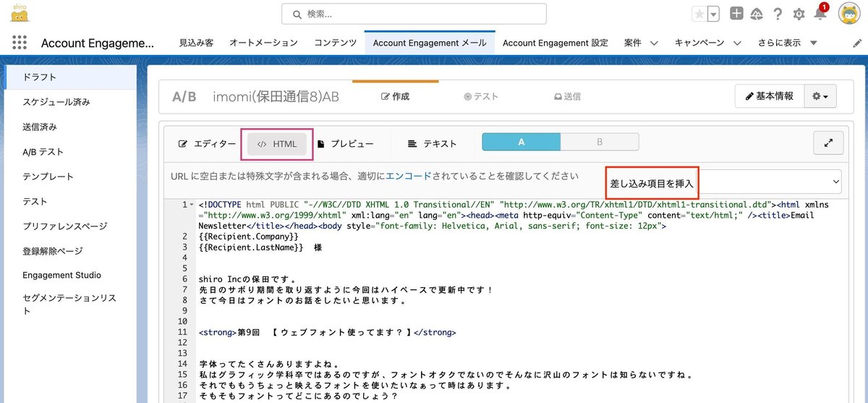Click the 第9回 ウェブフォント strong line

[x=327, y=332]
